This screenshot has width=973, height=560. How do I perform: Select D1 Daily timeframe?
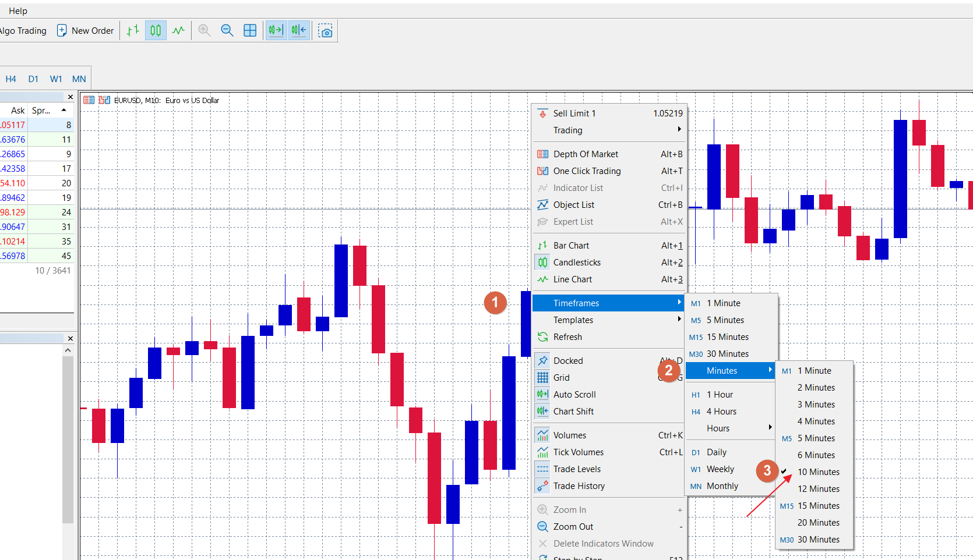pos(731,452)
